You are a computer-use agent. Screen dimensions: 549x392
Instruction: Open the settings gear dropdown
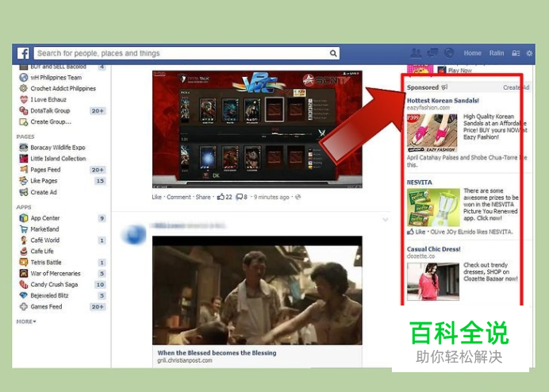point(529,53)
